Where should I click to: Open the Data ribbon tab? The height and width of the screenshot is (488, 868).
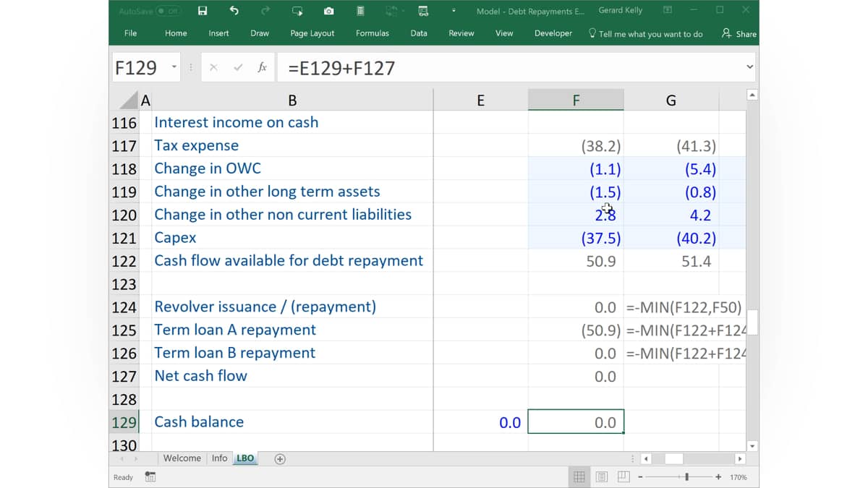pyautogui.click(x=419, y=33)
